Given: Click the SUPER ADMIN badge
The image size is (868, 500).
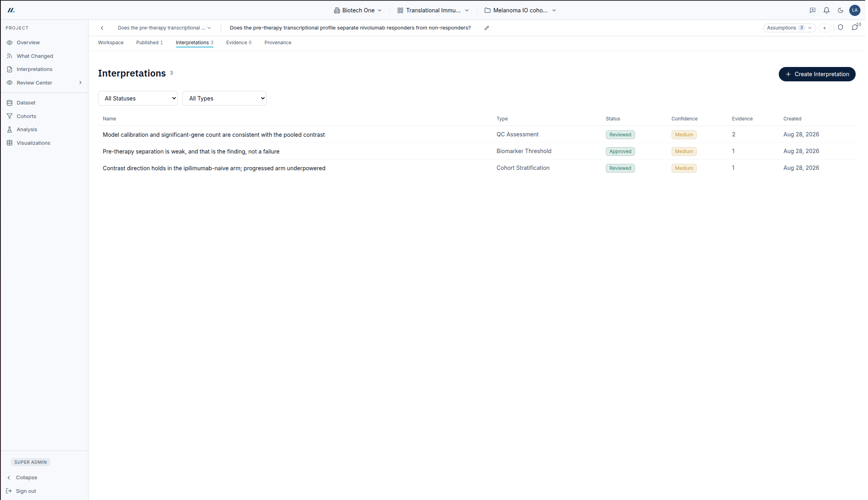Looking at the screenshot, I should [x=31, y=462].
